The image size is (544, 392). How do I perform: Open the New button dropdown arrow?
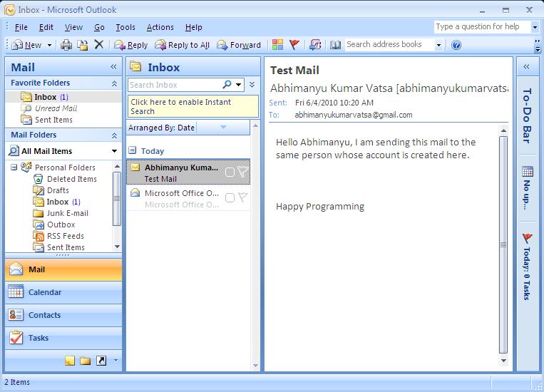tap(49, 45)
